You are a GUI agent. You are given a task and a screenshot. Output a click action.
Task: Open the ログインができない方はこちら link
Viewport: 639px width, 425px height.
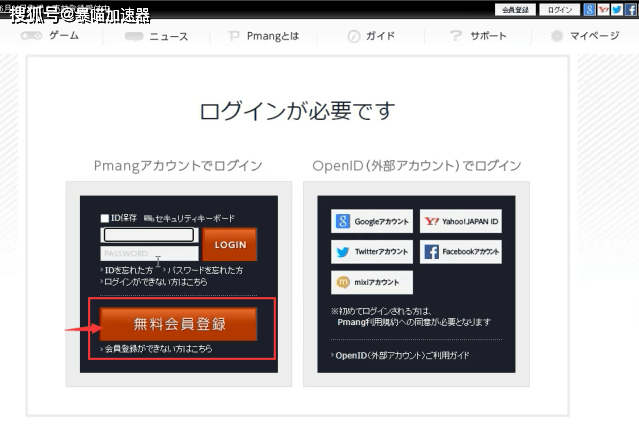[x=154, y=282]
